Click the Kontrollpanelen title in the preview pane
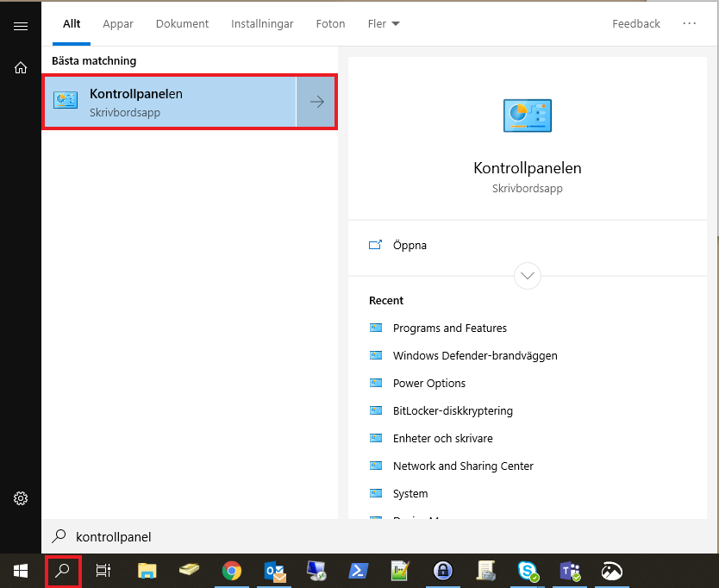Screen dimensions: 719x588 (528, 168)
